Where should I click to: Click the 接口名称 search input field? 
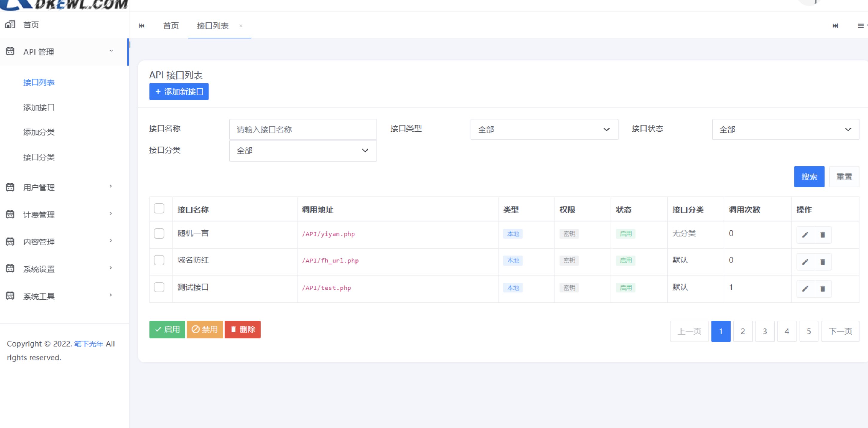pyautogui.click(x=303, y=130)
